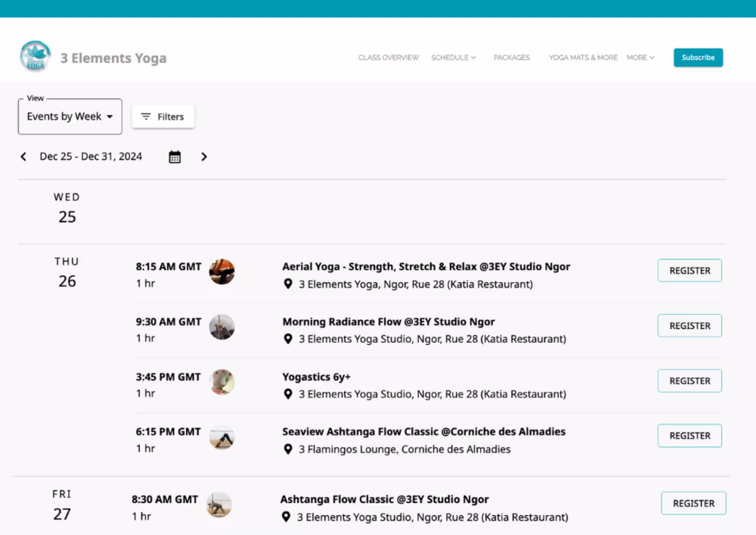
Task: Click the WED 25 day header
Action: click(67, 208)
